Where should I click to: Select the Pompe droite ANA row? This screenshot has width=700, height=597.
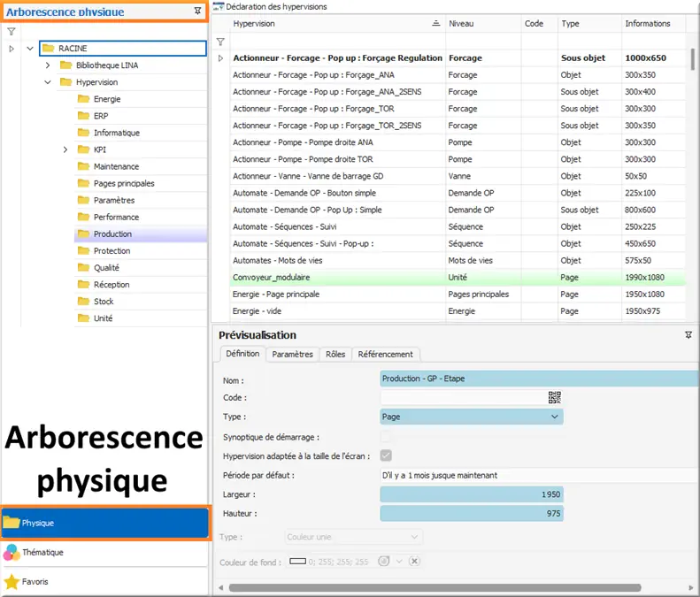[458, 142]
